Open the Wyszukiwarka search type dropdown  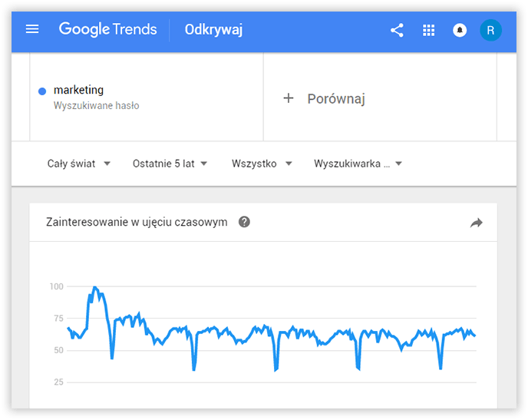coord(358,164)
